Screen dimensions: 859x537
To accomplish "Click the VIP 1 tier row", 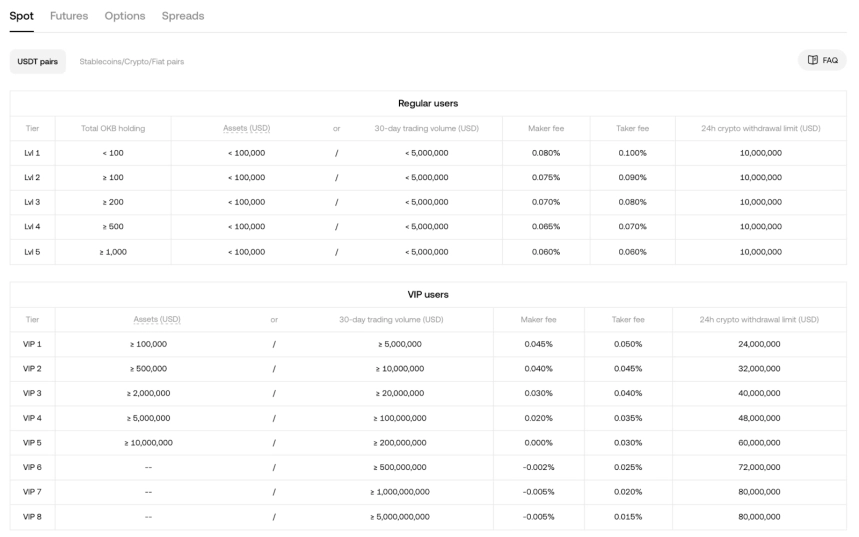I will click(x=32, y=344).
